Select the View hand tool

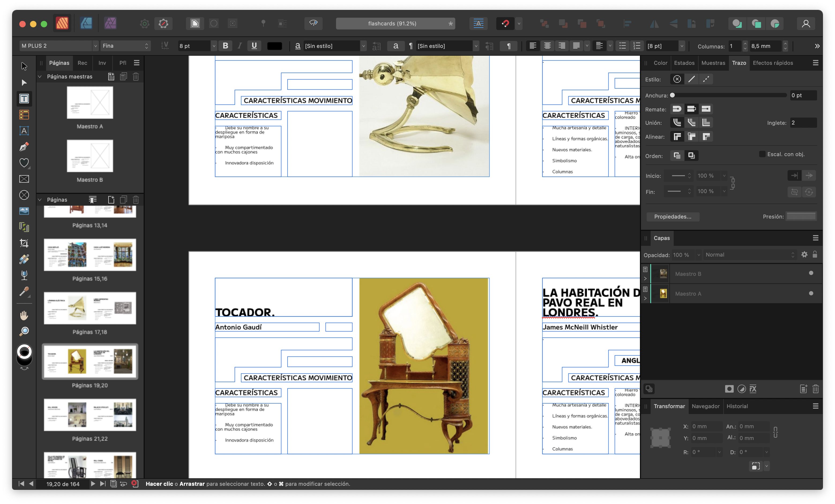coord(24,315)
